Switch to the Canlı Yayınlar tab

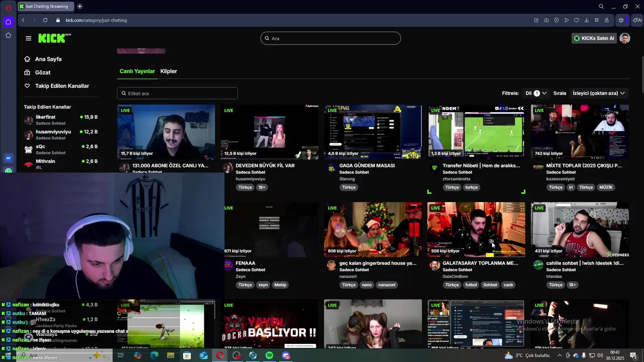click(x=137, y=71)
